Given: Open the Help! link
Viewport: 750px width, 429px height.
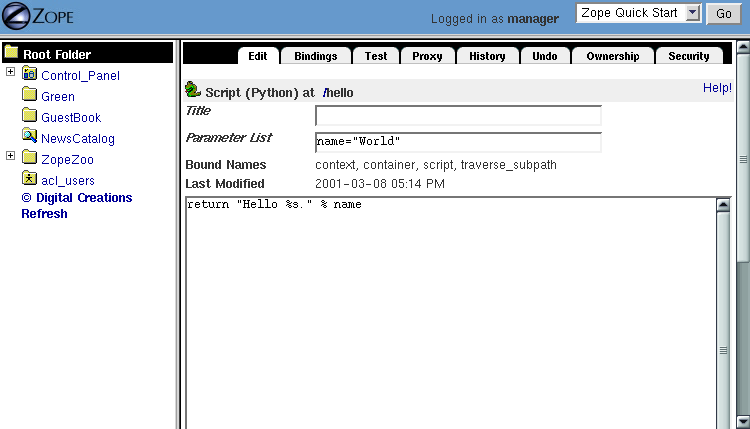Looking at the screenshot, I should (x=717, y=88).
